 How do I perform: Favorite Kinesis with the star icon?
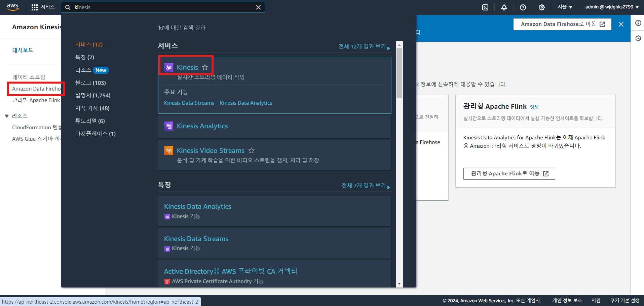[205, 67]
